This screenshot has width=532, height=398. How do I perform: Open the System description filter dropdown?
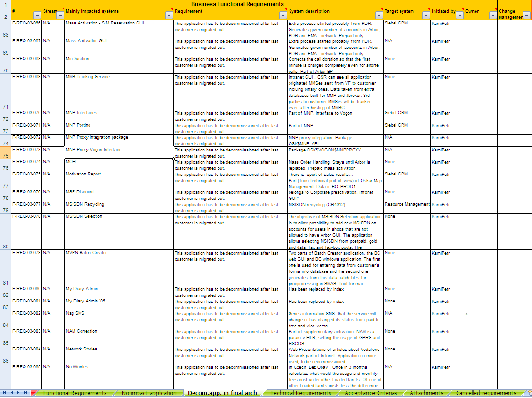point(379,16)
